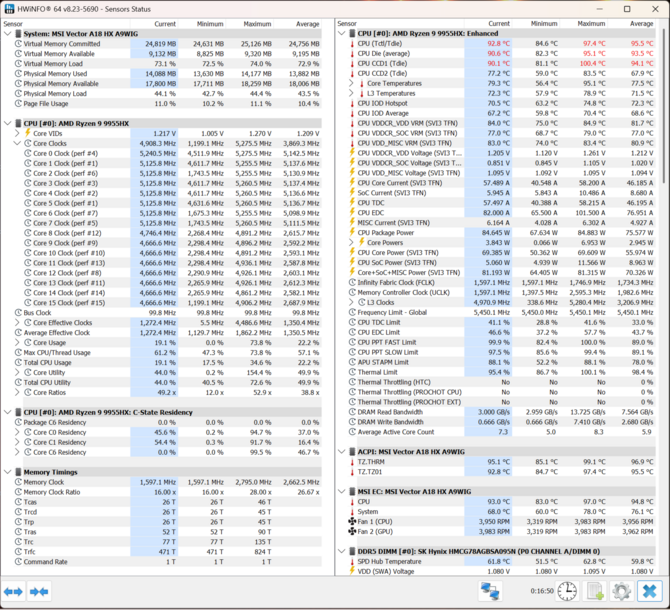Click the left pane Maximum column header
This screenshot has width=670, height=610.
[250, 24]
